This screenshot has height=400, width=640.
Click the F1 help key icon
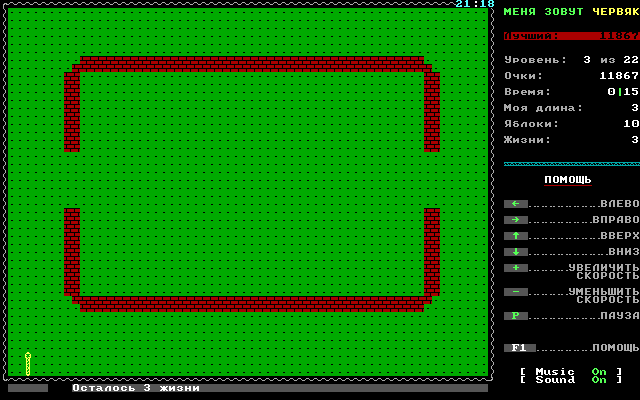(x=520, y=348)
